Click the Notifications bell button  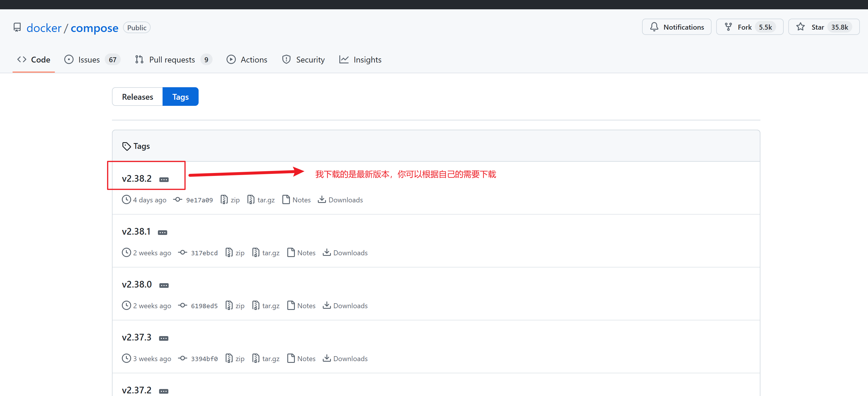click(676, 27)
